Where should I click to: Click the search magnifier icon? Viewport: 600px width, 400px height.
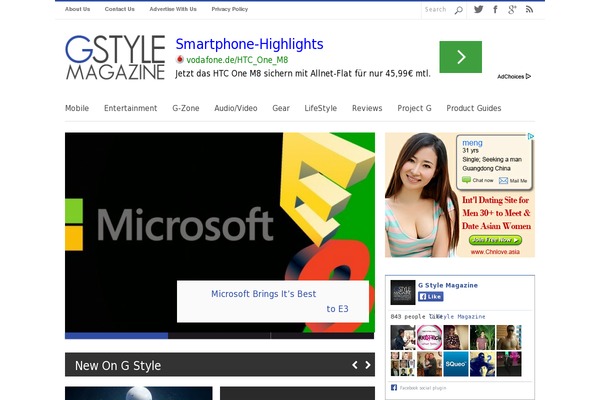click(458, 10)
